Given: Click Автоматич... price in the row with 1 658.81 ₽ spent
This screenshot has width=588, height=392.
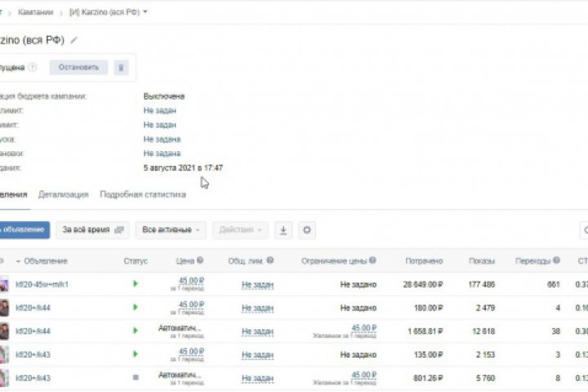Looking at the screenshot, I should pyautogui.click(x=180, y=328).
